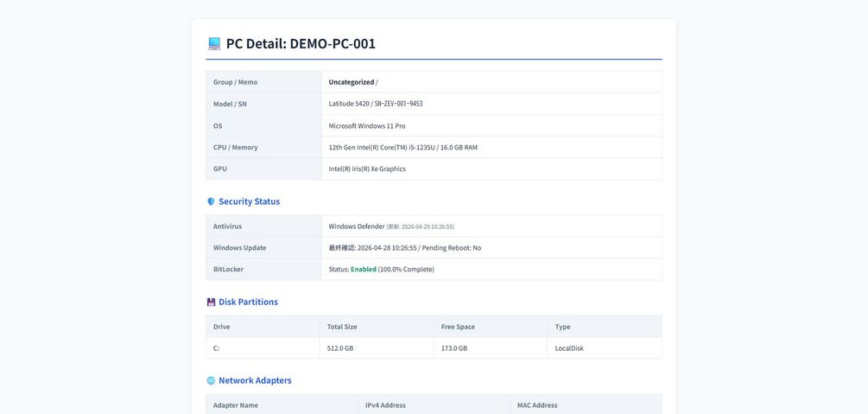Click the globe icon by Network Adapters

click(x=211, y=381)
